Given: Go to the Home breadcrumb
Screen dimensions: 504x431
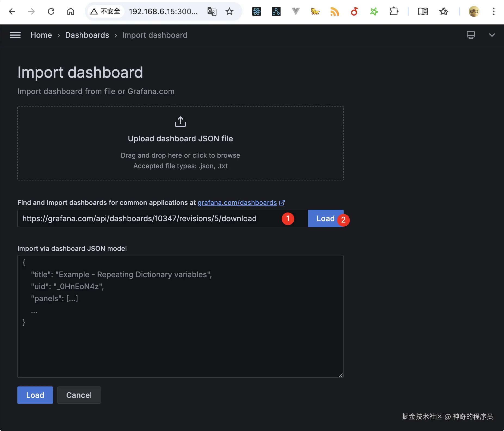Looking at the screenshot, I should coord(41,35).
